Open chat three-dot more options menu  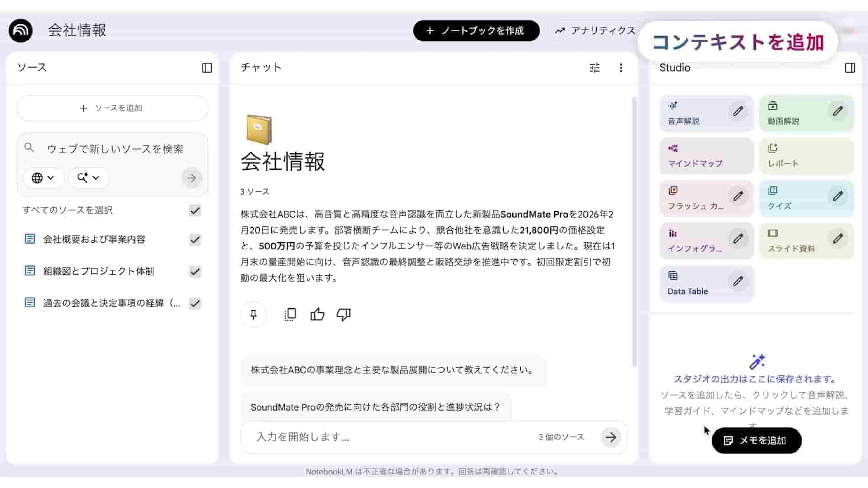coord(621,68)
